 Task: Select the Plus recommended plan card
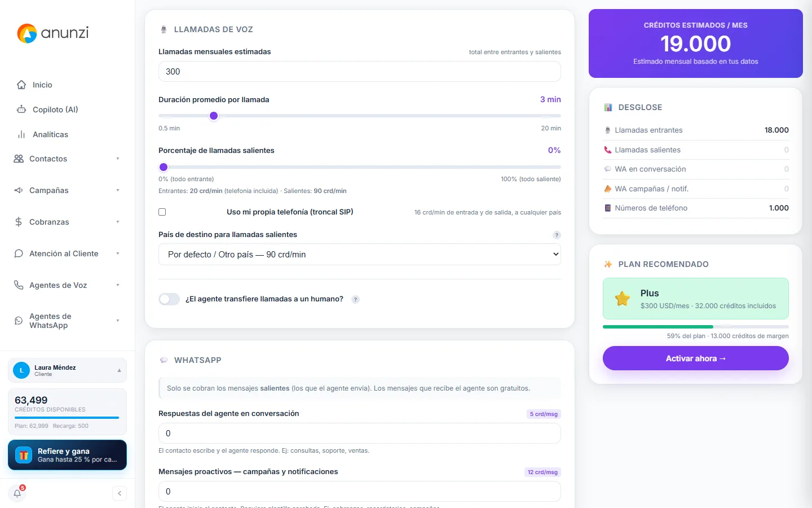coord(696,299)
